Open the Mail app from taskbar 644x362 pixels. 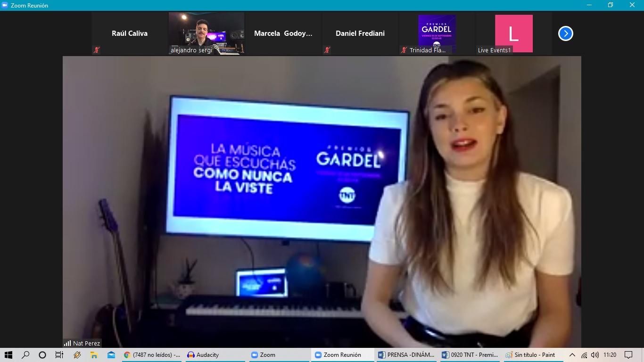coord(111,355)
